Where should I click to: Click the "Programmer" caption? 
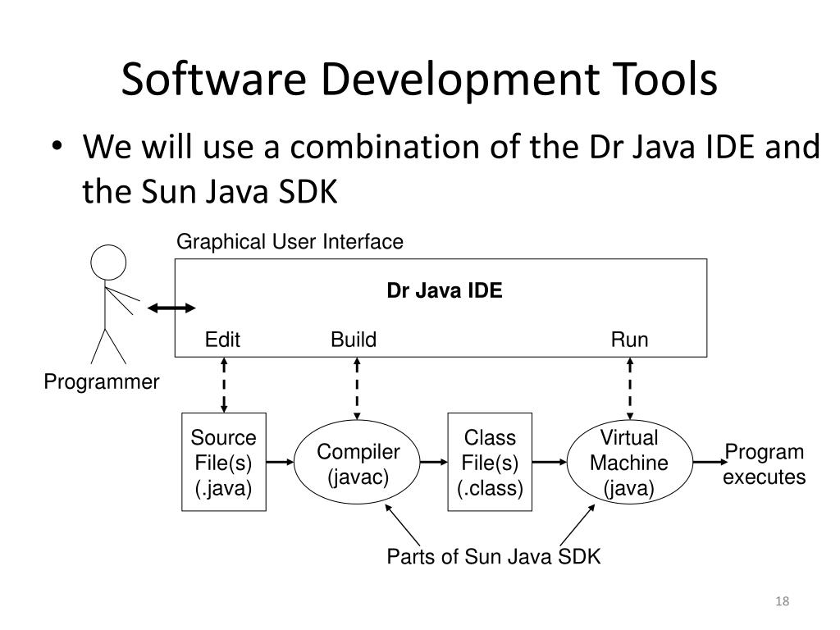102,382
